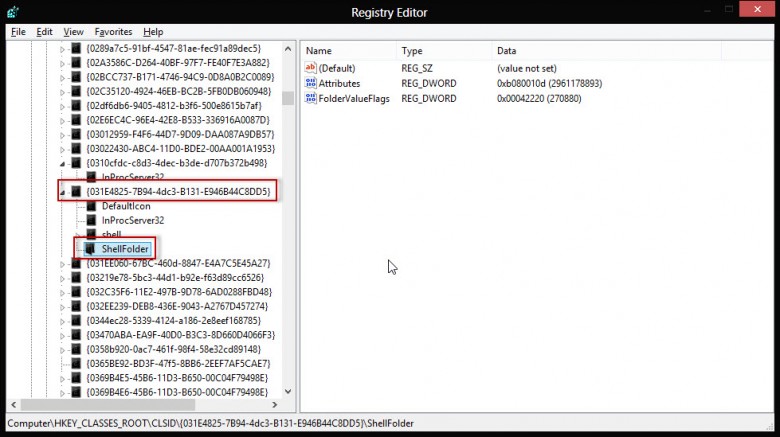780x437 pixels.
Task: Open the Help menu
Action: 153,32
